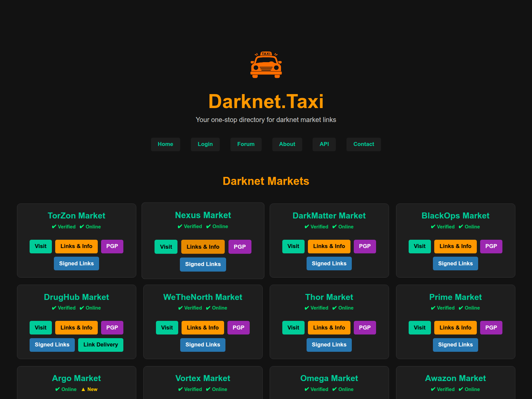The image size is (532, 399).
Task: Click the Vortex Market title
Action: 203,378
